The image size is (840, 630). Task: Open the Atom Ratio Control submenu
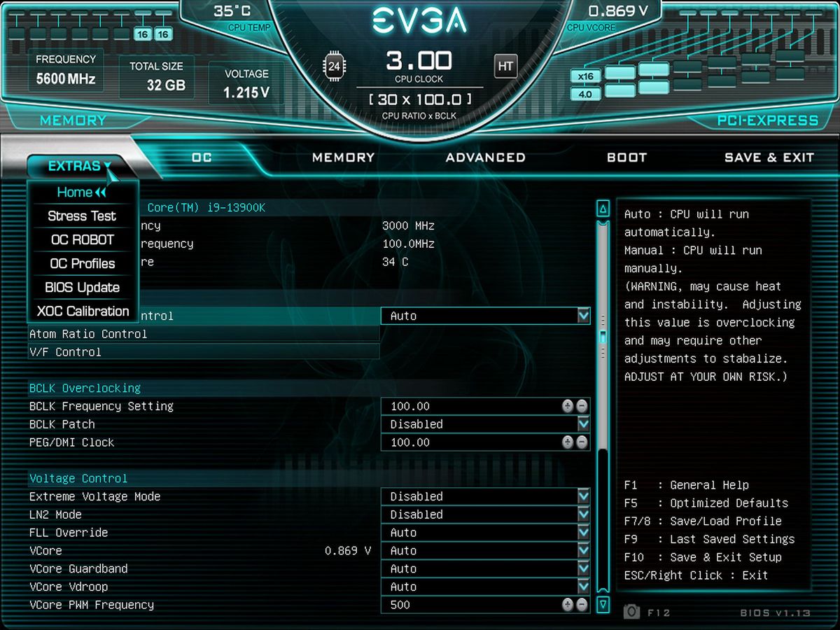pyautogui.click(x=204, y=334)
